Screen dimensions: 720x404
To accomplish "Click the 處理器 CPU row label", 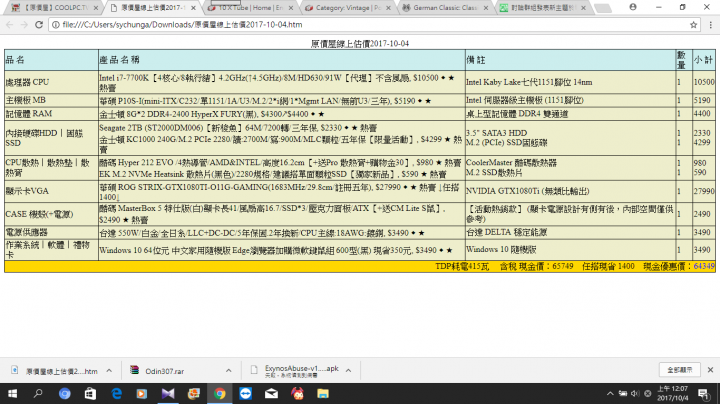I will click(28, 82).
